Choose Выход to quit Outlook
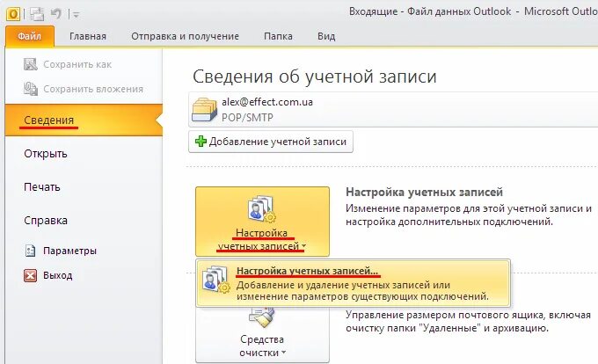 (x=57, y=275)
